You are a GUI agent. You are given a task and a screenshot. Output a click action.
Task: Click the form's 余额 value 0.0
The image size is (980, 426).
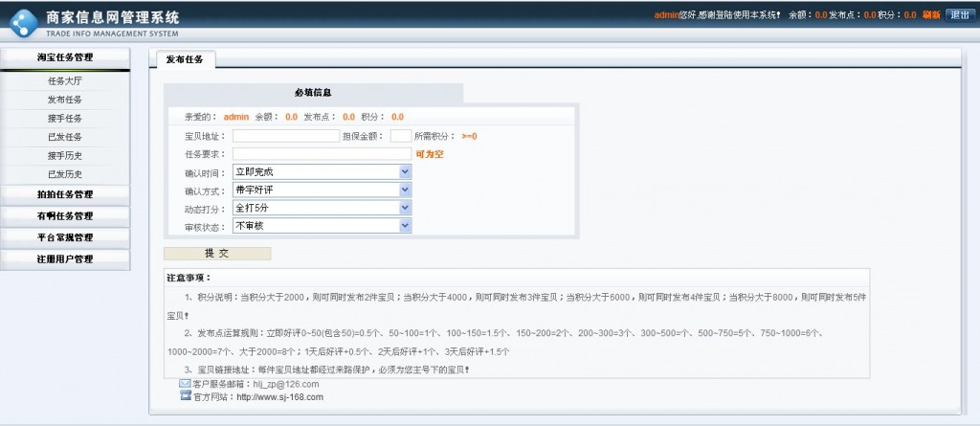click(x=291, y=117)
